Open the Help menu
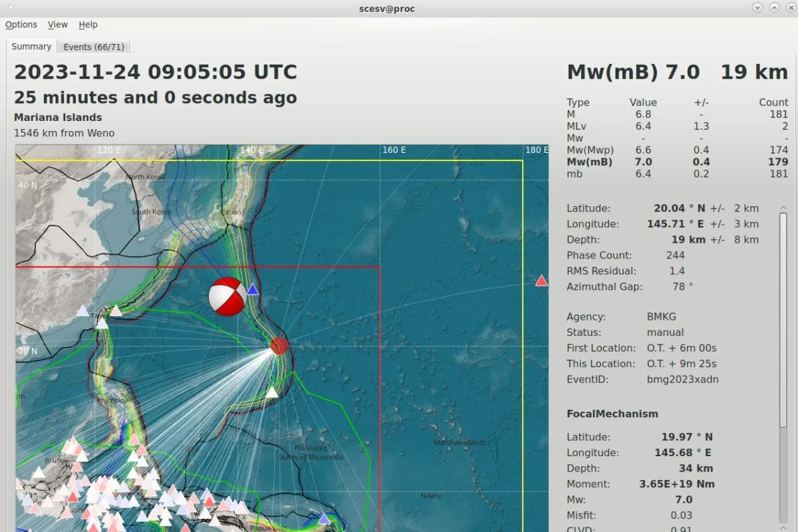 coord(88,25)
